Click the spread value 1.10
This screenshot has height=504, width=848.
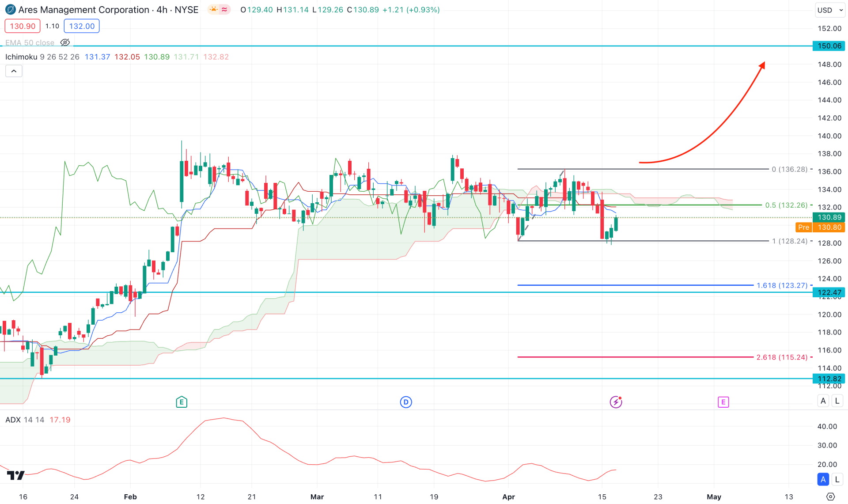(x=52, y=26)
